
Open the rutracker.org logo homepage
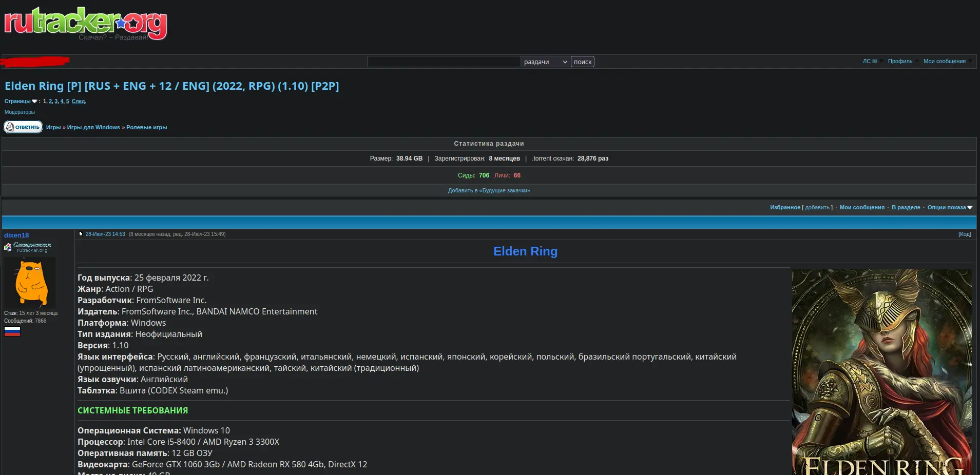click(x=86, y=24)
